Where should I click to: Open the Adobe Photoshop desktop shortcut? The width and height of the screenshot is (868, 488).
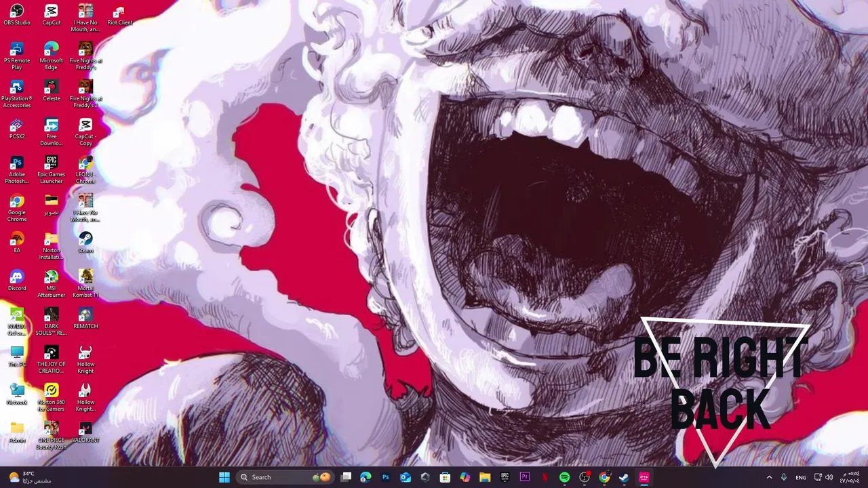17,169
